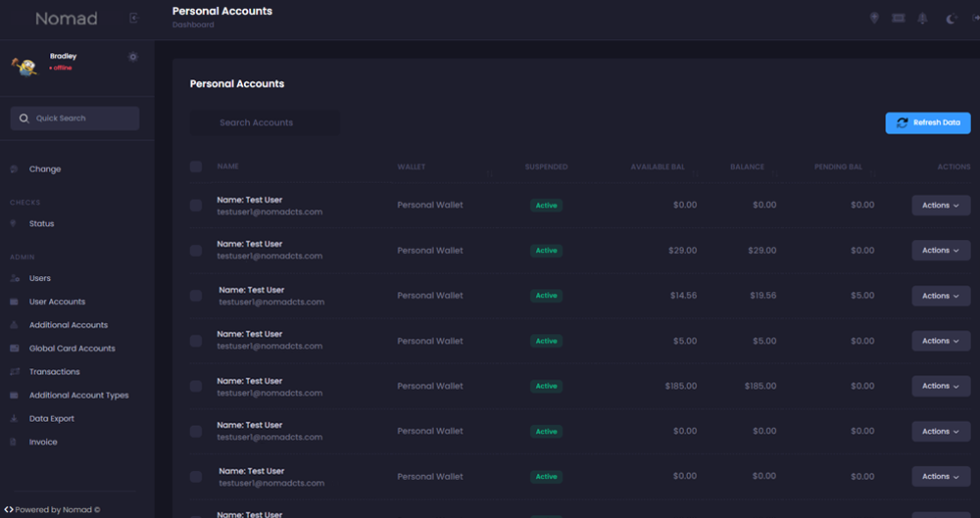Sort the table by Available Bal column
980x518 pixels.
(x=658, y=167)
